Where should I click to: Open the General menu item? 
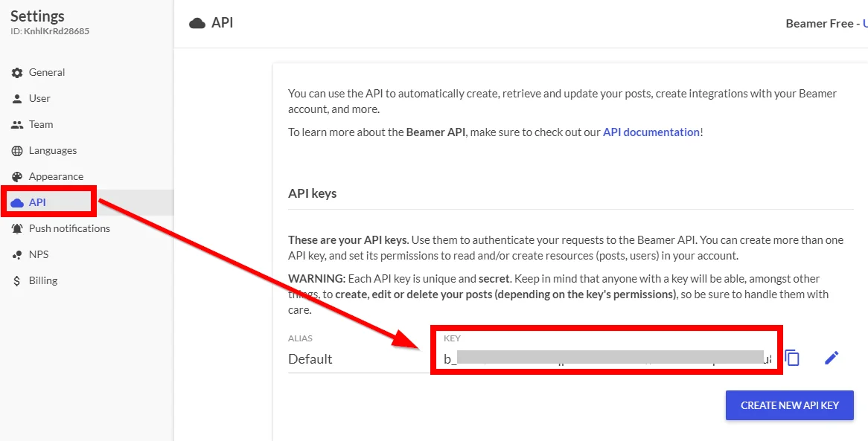[87, 72]
